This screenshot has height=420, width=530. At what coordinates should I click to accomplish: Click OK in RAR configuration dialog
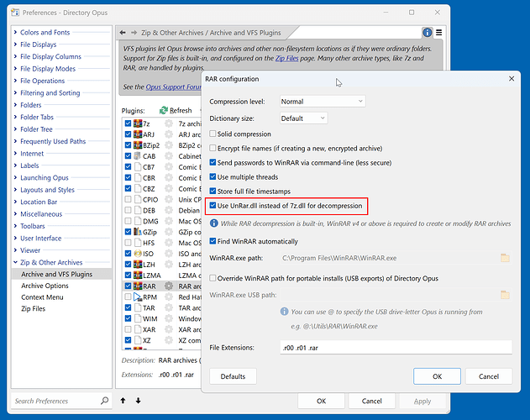(437, 376)
